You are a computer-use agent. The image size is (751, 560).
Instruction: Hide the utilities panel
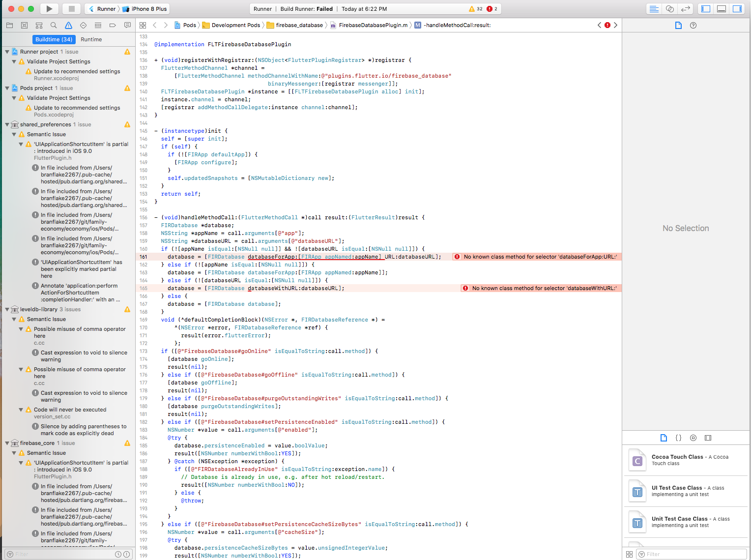tap(737, 8)
